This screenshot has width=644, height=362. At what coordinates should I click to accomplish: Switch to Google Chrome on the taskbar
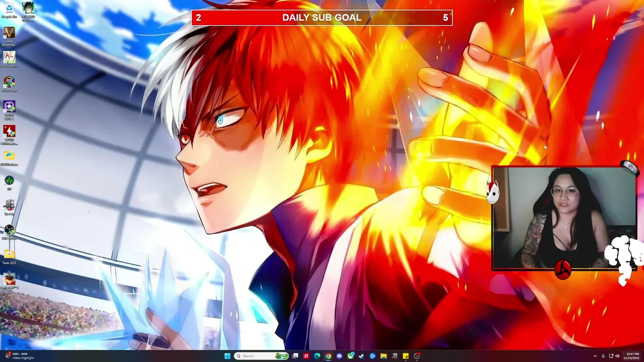328,356
